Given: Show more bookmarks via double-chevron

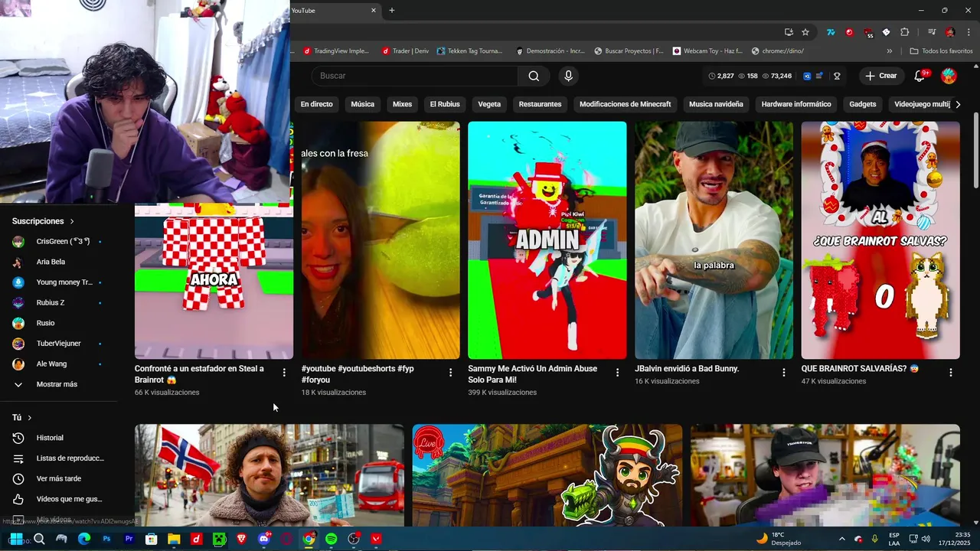Looking at the screenshot, I should [889, 51].
